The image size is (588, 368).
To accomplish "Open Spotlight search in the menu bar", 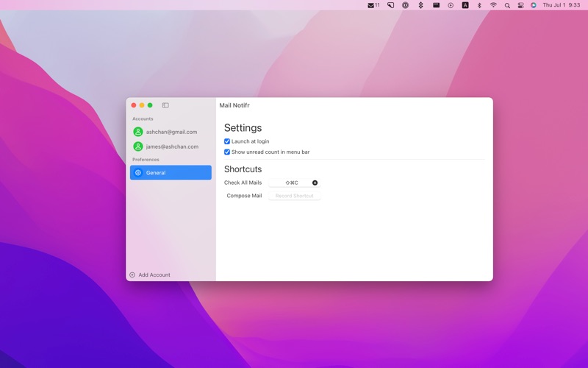I will pos(507,5).
